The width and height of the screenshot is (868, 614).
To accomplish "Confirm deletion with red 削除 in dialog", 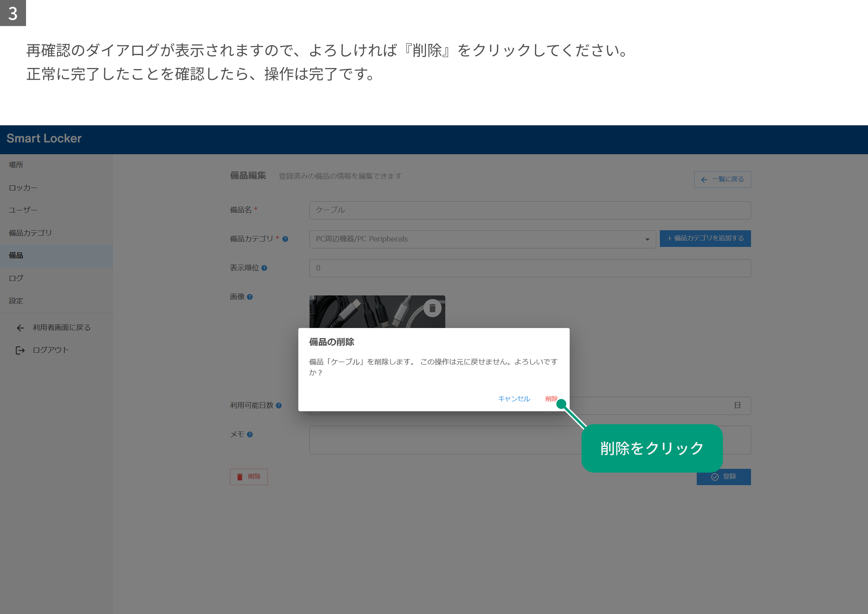I will click(551, 399).
